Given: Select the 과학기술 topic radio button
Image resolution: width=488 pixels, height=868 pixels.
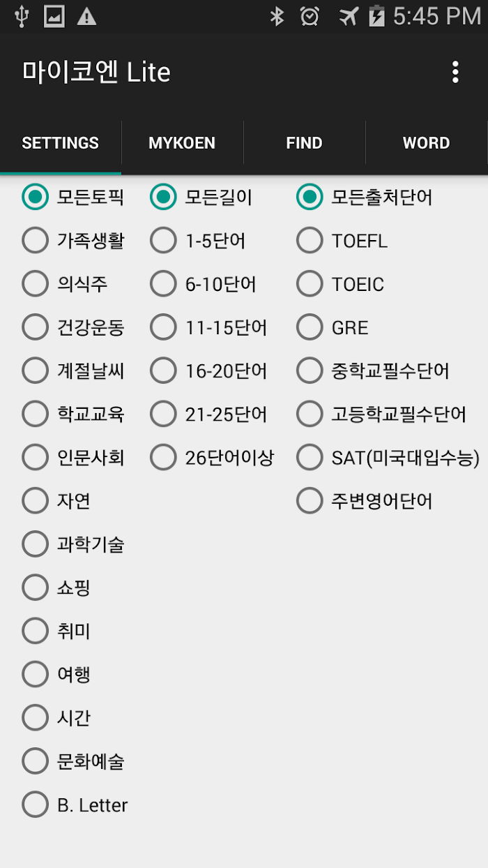Looking at the screenshot, I should (73, 544).
